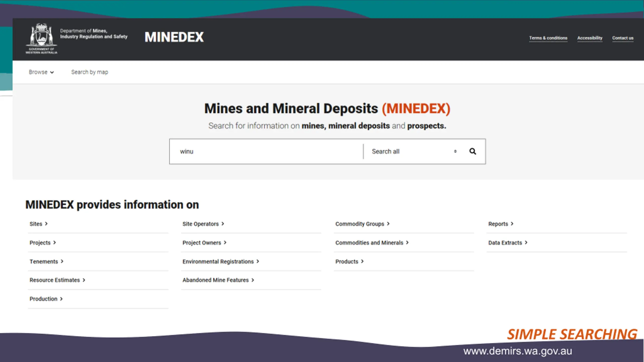Open the Tenements category
This screenshot has width=644, height=362.
click(x=46, y=261)
